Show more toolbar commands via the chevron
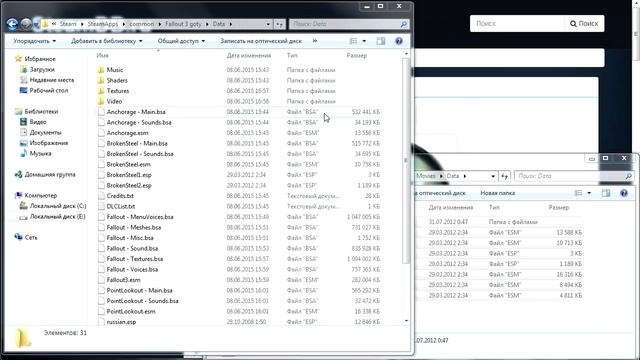 pos(315,41)
